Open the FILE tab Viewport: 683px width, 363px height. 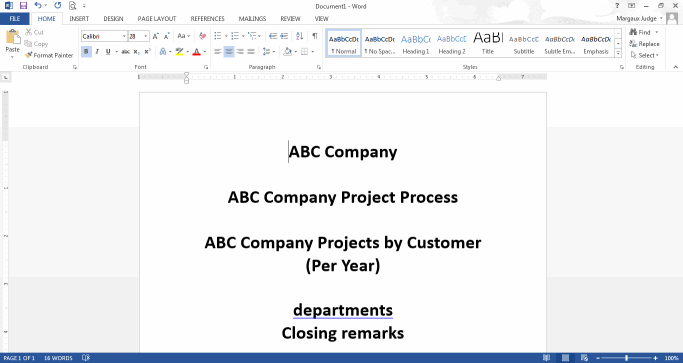coord(15,19)
